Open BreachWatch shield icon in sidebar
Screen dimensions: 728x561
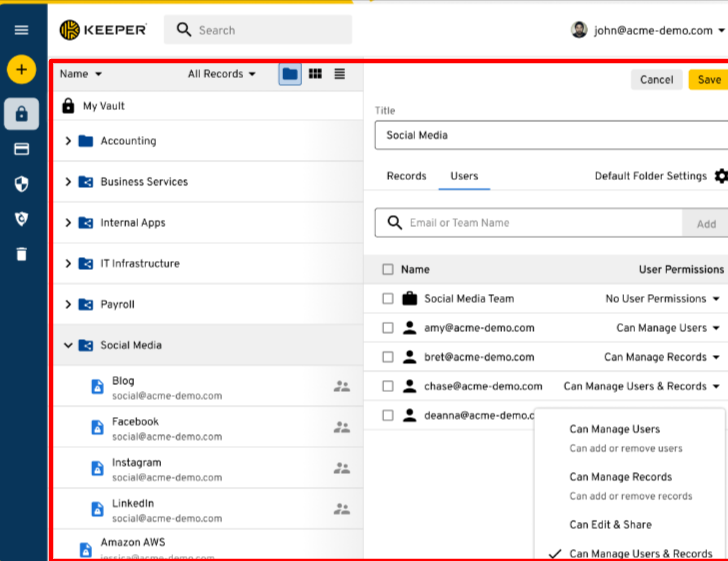click(21, 219)
